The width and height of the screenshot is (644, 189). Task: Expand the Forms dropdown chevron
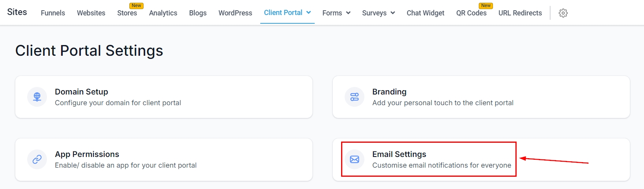click(x=348, y=13)
